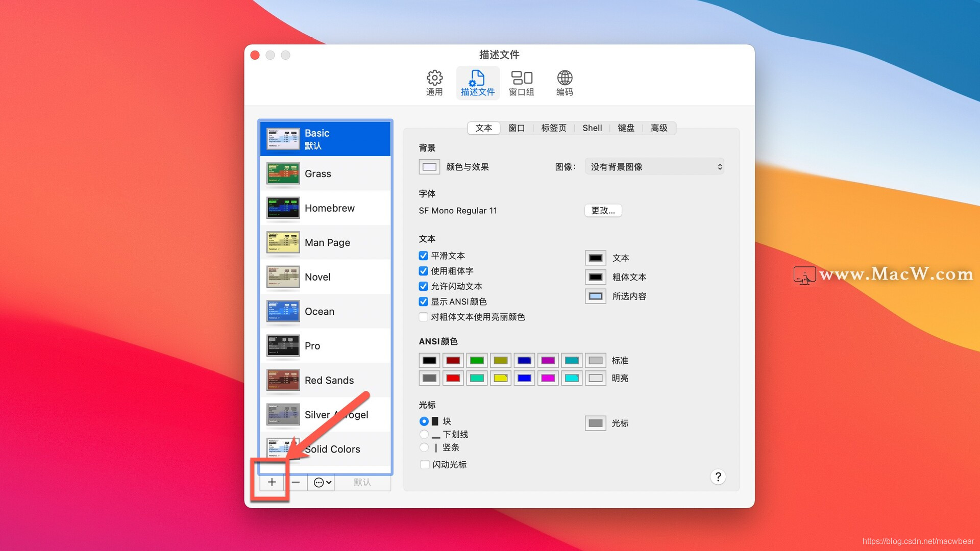
Task: Select the 下划线 underline cursor option
Action: coord(424,434)
